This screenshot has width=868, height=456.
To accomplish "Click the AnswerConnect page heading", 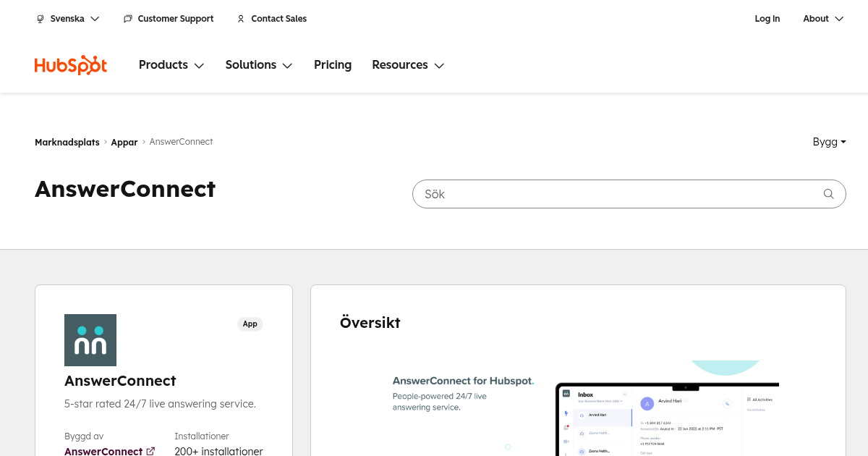I will point(125,189).
